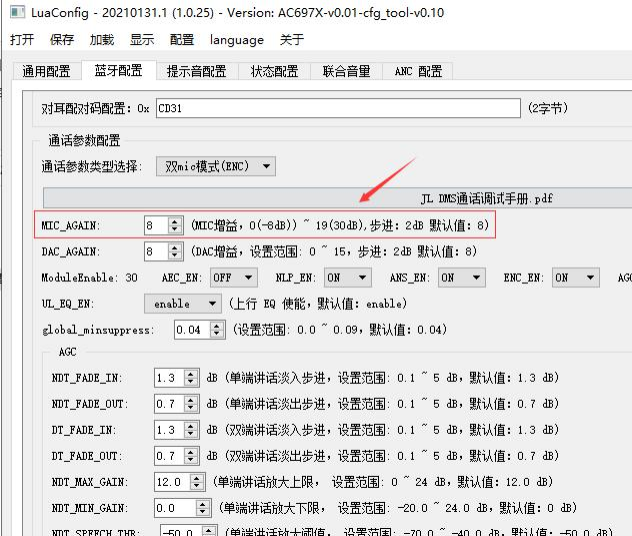Open the ENC_EN dropdown
The width and height of the screenshot is (632, 536).
(576, 277)
